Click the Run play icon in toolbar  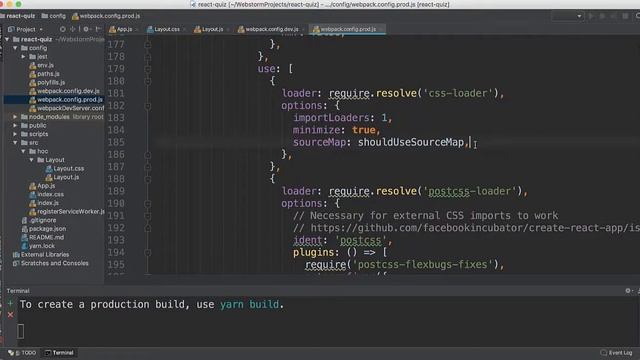click(x=591, y=16)
